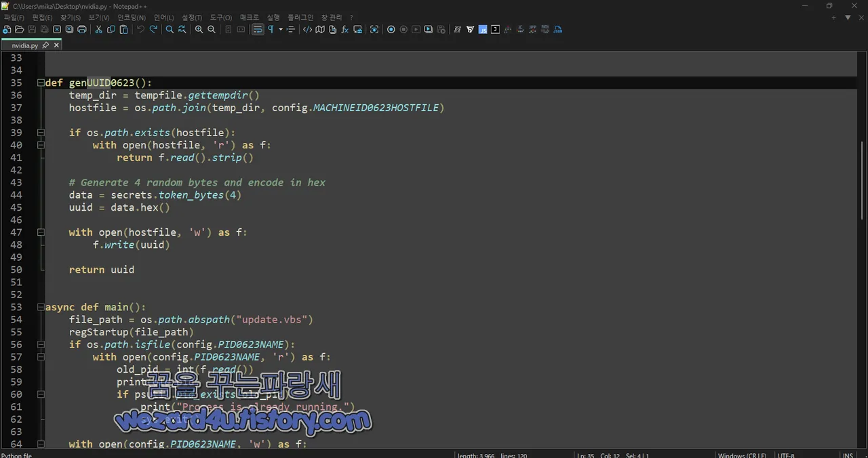Open the 실행 menu
The image size is (868, 458).
[273, 17]
